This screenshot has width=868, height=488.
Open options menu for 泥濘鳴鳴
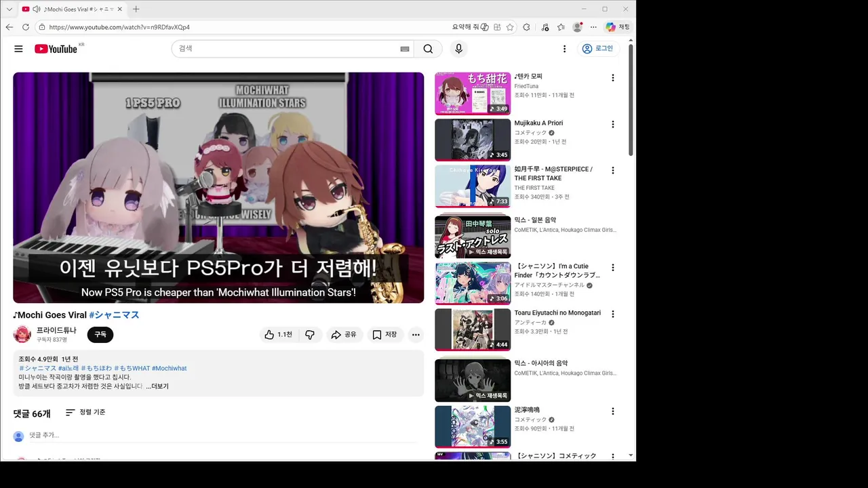pos(613,411)
